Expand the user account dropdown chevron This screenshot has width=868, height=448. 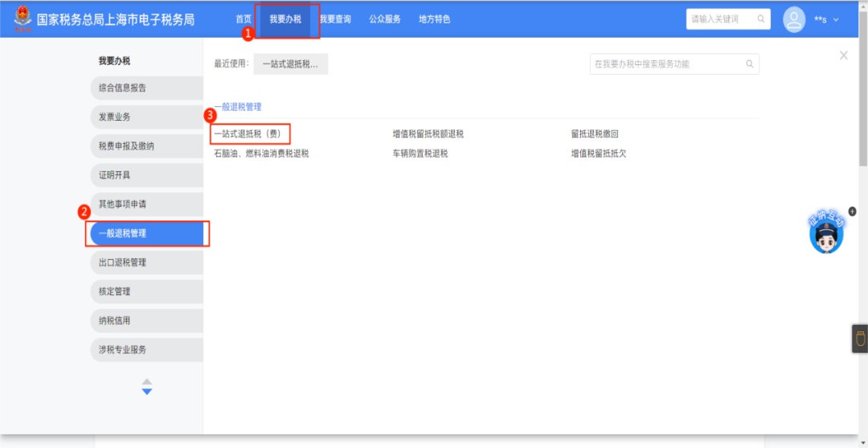coord(836,19)
